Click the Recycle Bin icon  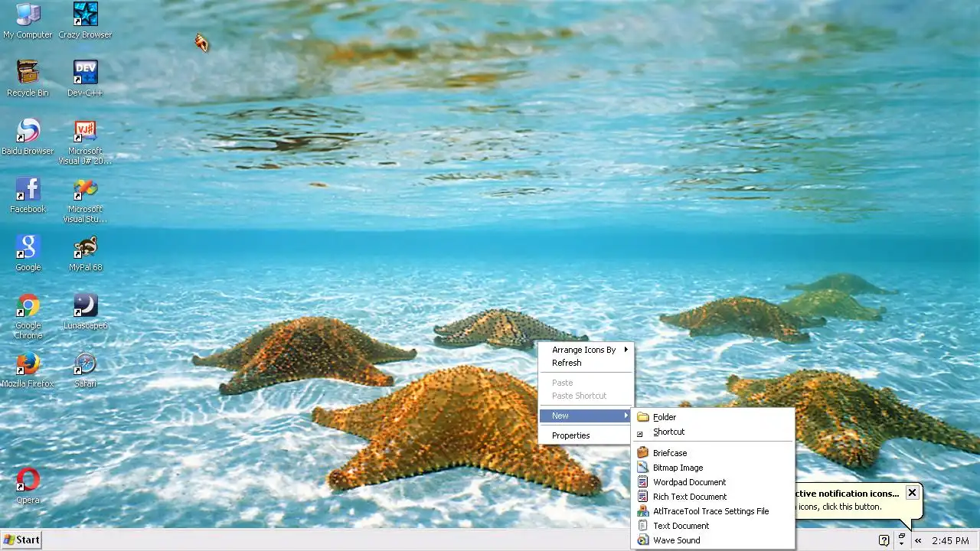pyautogui.click(x=28, y=79)
